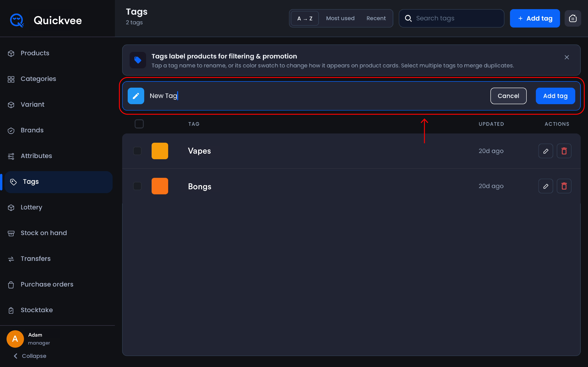Check the Vapes row checkbox
This screenshot has width=588, height=367.
137,151
